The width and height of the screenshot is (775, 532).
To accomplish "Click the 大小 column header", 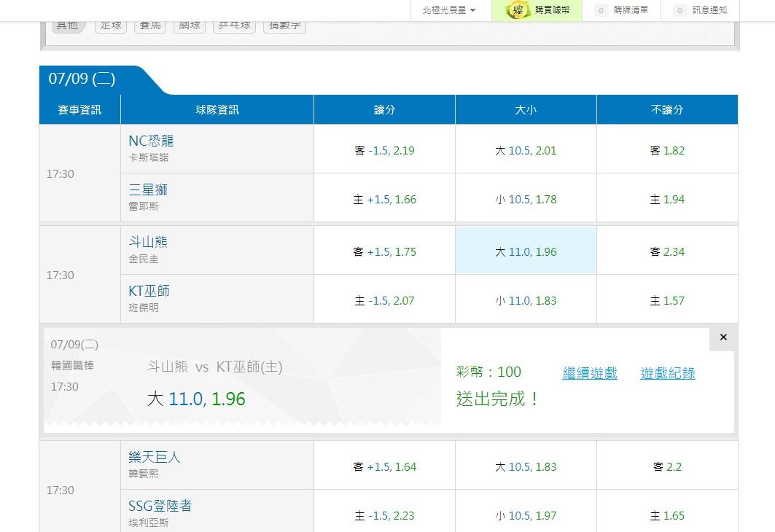I will tap(526, 109).
